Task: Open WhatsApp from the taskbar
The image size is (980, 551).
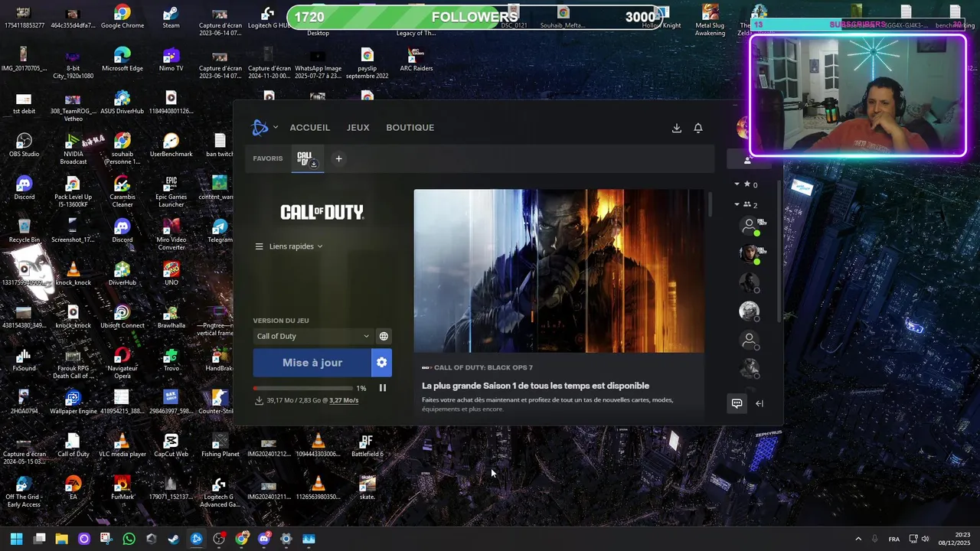Action: (x=129, y=539)
